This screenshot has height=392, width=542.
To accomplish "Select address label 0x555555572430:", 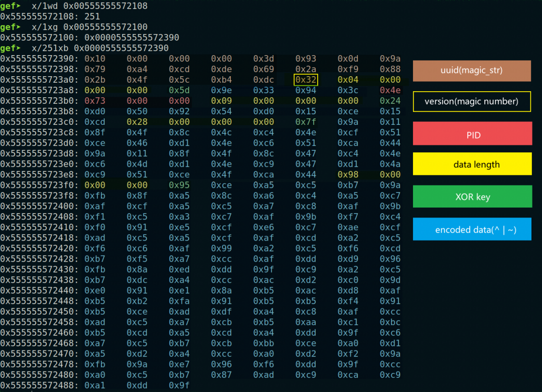I will click(40, 269).
